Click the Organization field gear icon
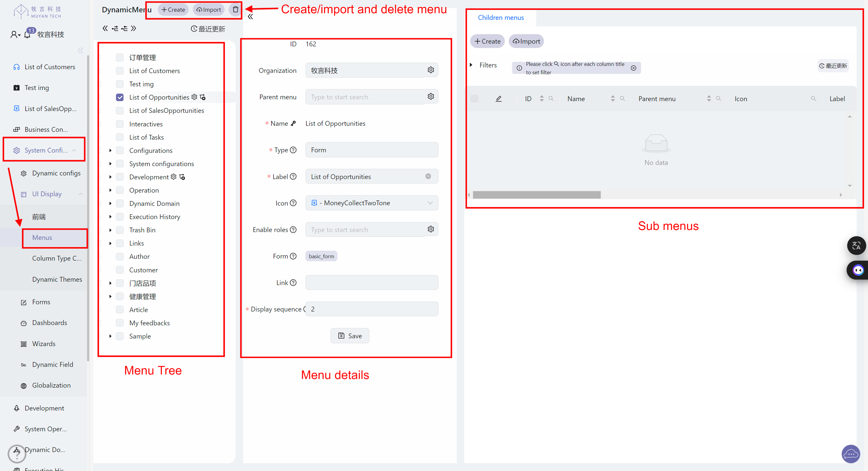This screenshot has width=868, height=471. point(431,70)
